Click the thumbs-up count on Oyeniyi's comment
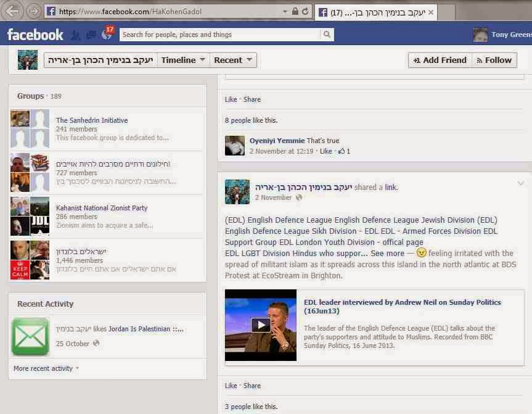The image size is (532, 414). click(344, 151)
